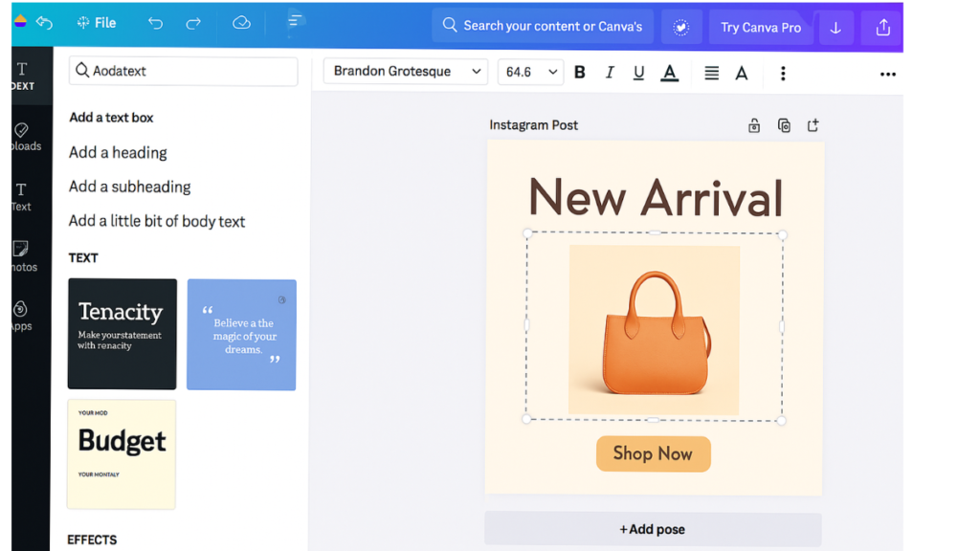Select the Tenacity text template
The image size is (980, 551).
122,334
